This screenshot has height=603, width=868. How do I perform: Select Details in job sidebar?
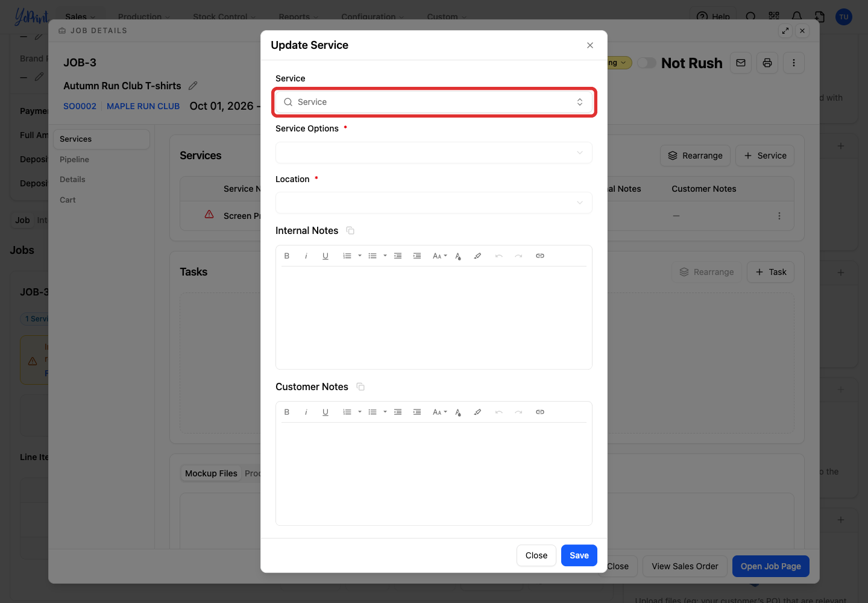click(72, 179)
